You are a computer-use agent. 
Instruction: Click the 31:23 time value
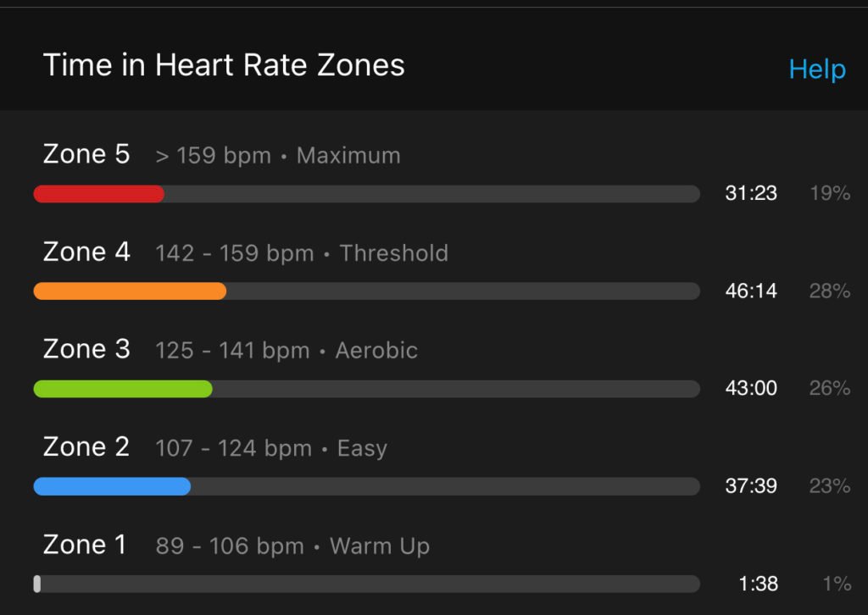point(751,193)
